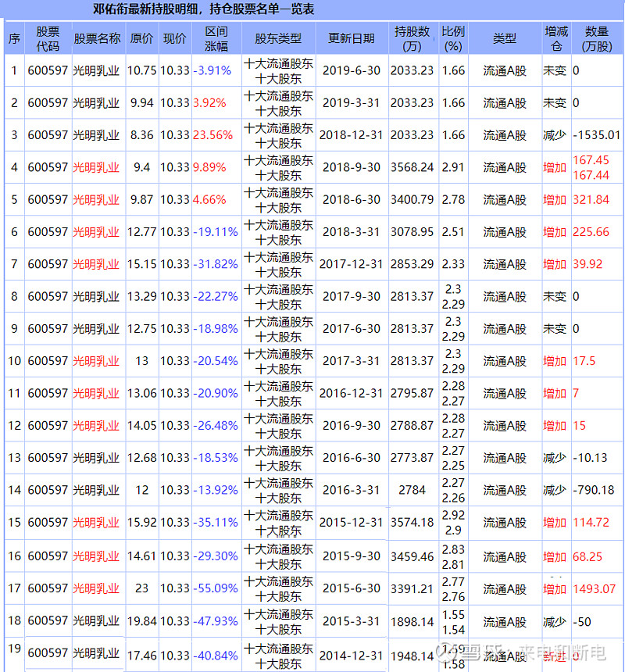Select the date 2018-9-30
The width and height of the screenshot is (625, 672).
point(352,167)
